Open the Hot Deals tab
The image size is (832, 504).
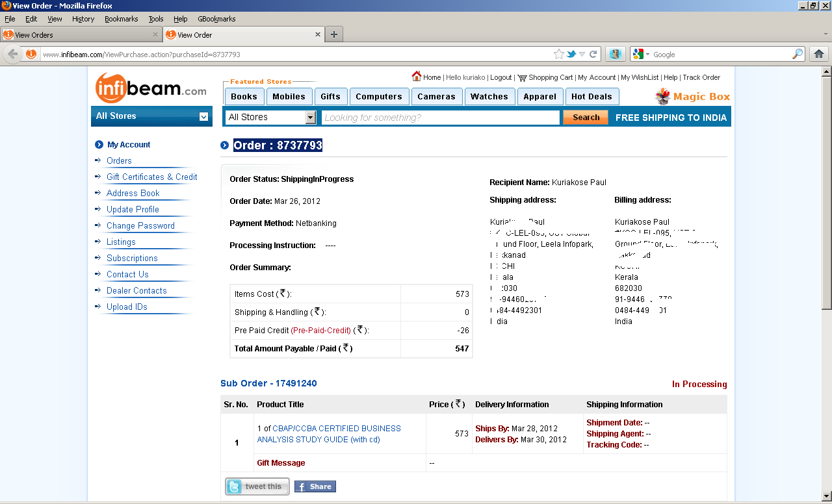coord(591,97)
